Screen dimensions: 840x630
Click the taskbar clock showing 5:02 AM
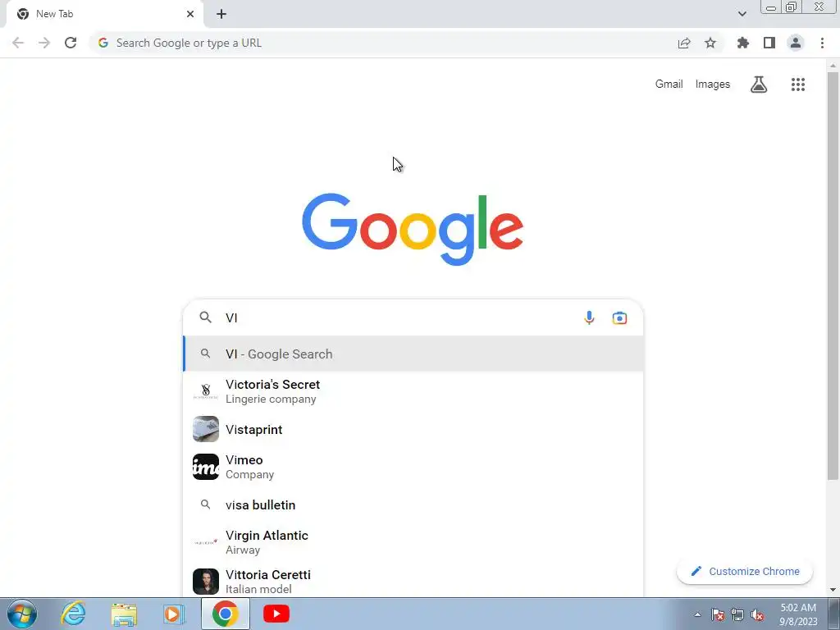click(x=798, y=614)
